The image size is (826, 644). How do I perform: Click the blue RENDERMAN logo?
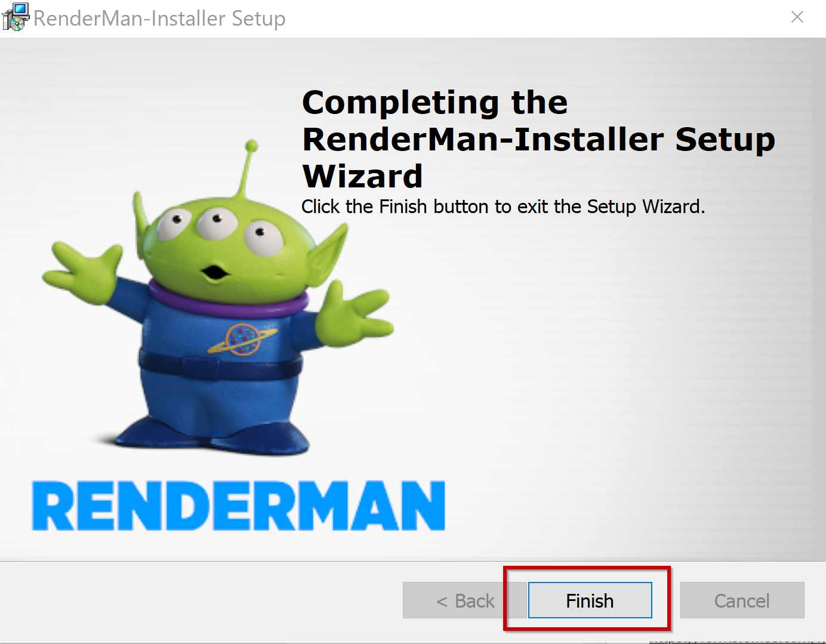click(x=239, y=506)
